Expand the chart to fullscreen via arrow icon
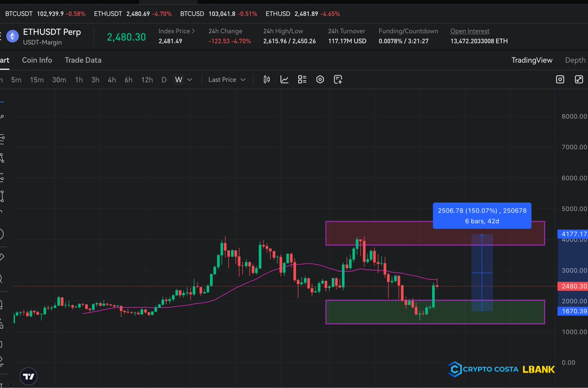The width and height of the screenshot is (588, 388). (579, 79)
